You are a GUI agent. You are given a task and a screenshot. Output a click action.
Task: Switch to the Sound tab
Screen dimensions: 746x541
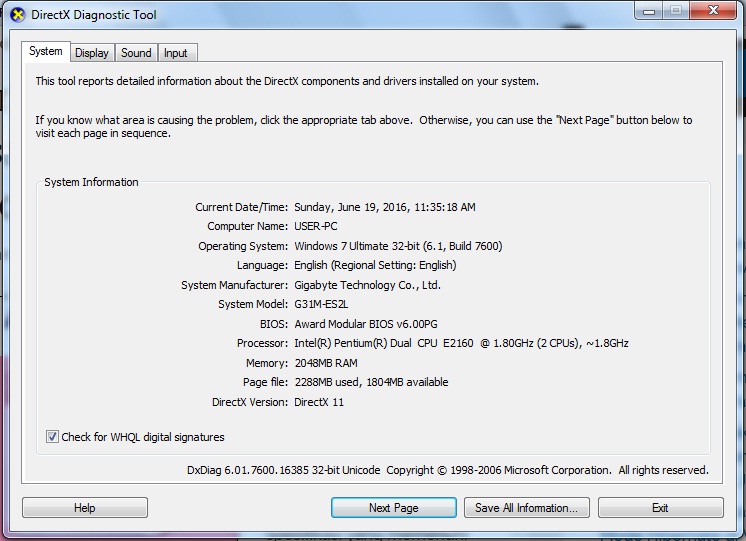coord(136,53)
